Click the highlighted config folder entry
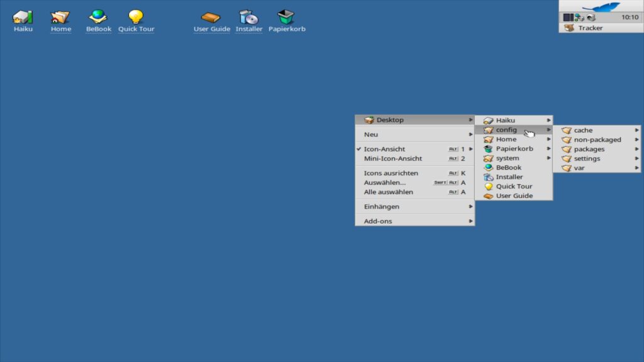 click(x=514, y=129)
